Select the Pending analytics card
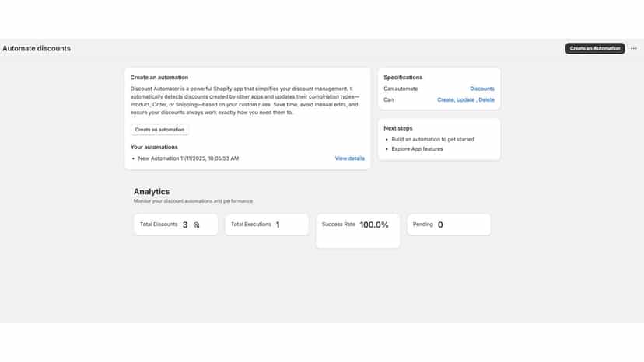644x362 pixels. 449,225
